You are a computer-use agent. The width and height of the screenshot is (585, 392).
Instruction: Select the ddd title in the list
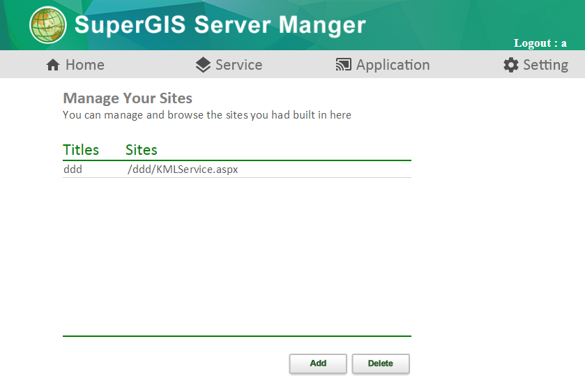(73, 169)
